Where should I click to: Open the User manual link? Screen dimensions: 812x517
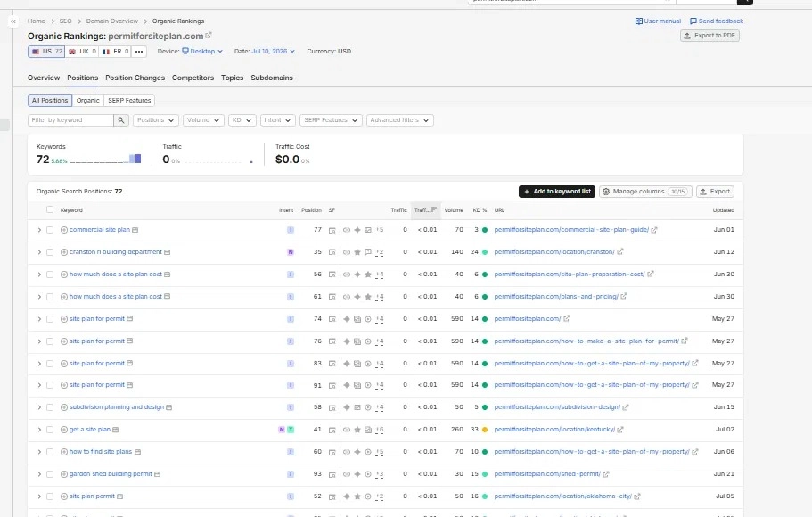click(658, 21)
